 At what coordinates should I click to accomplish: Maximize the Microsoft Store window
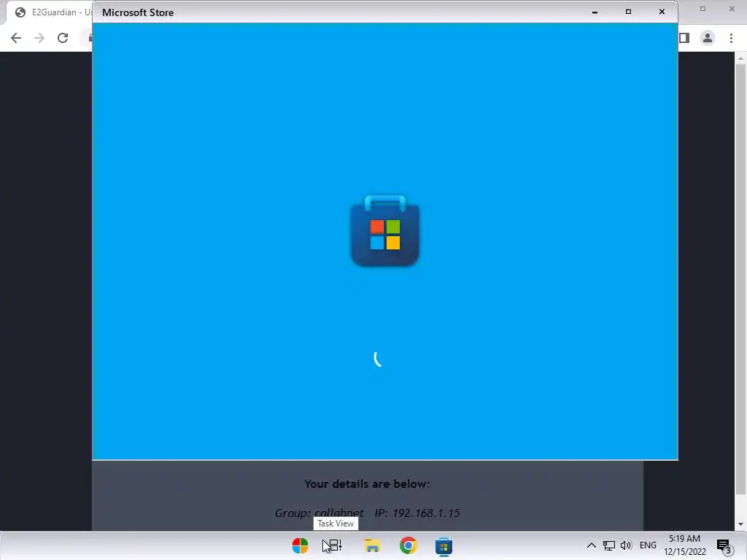628,12
